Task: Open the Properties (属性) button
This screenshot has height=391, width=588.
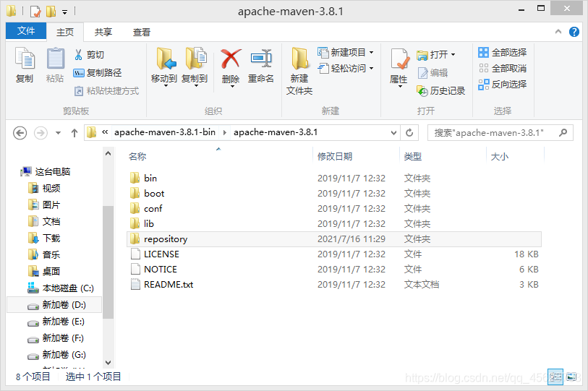Action: click(x=399, y=67)
